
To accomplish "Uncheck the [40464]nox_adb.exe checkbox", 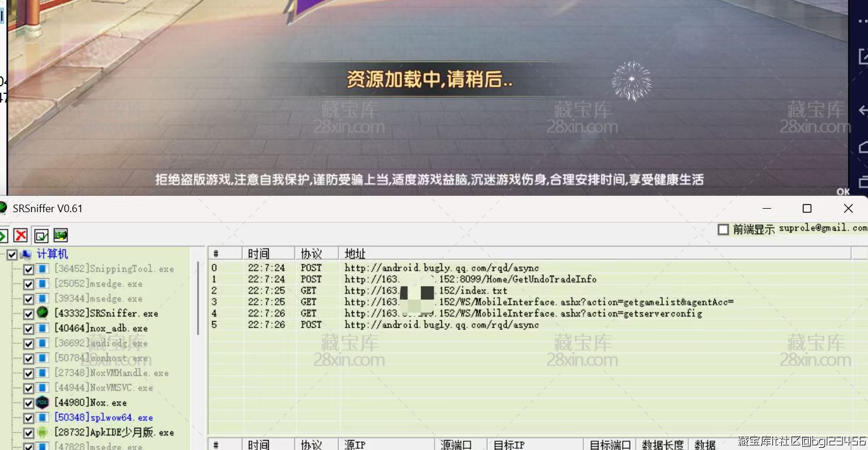I will point(28,329).
